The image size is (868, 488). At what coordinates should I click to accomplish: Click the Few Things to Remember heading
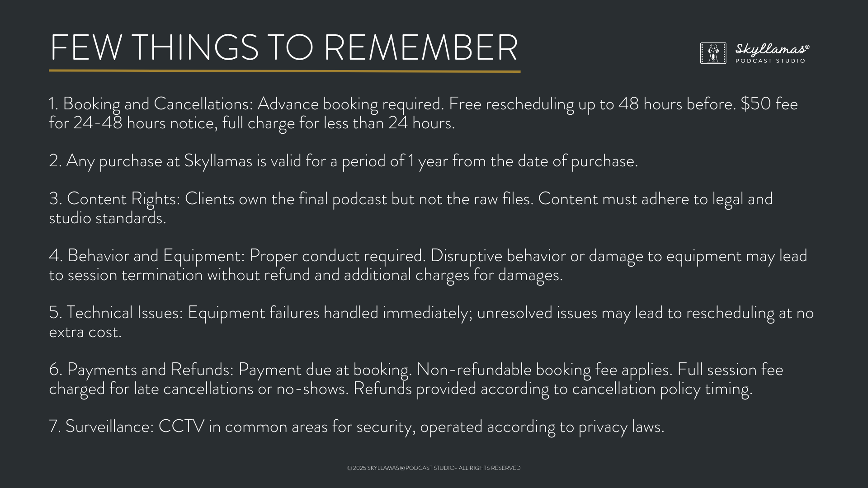click(283, 47)
